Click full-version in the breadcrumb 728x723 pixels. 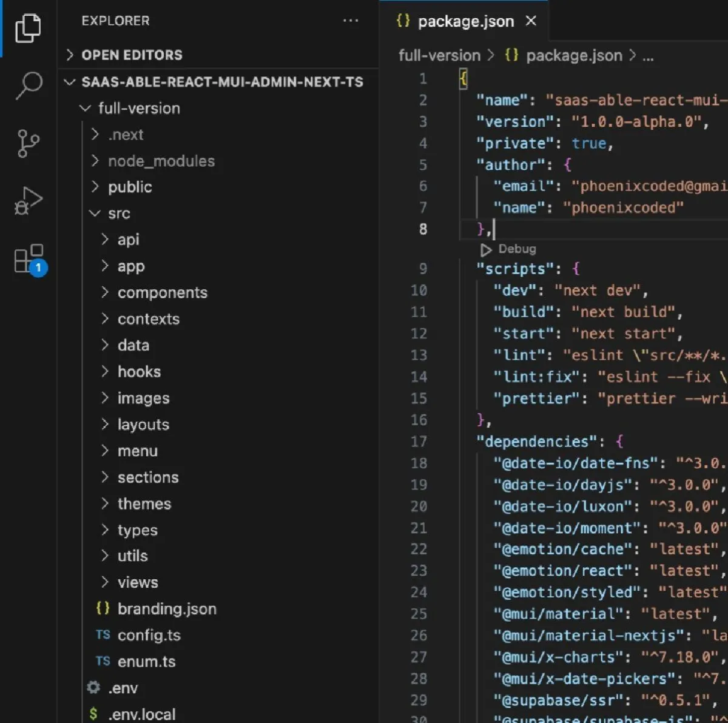pyautogui.click(x=439, y=56)
